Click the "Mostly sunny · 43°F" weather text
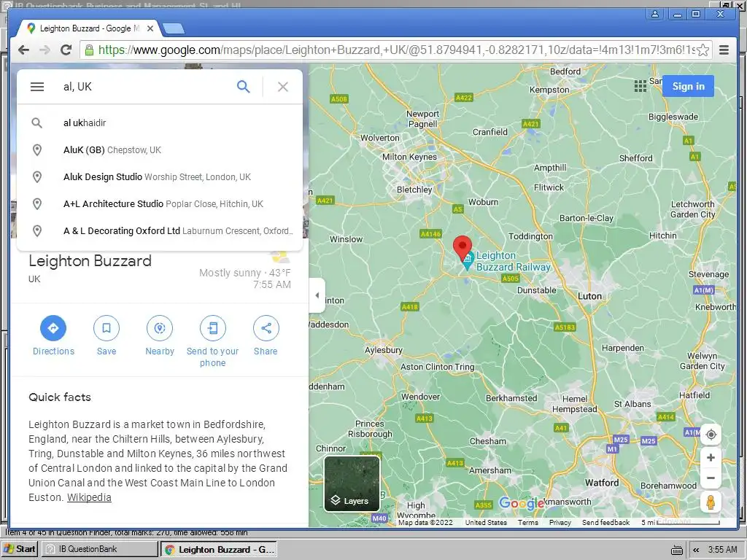Screen dimensions: 747x560 coord(245,273)
